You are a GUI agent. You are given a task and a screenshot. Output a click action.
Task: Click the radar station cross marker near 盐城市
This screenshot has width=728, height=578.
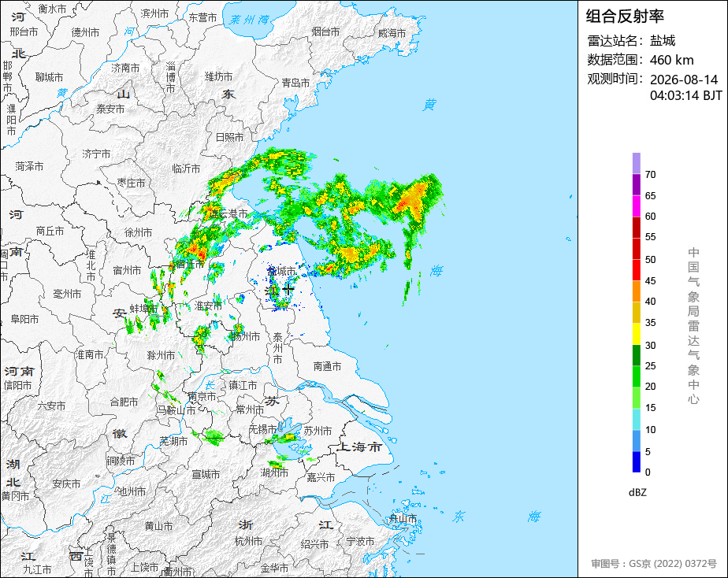pyautogui.click(x=288, y=290)
